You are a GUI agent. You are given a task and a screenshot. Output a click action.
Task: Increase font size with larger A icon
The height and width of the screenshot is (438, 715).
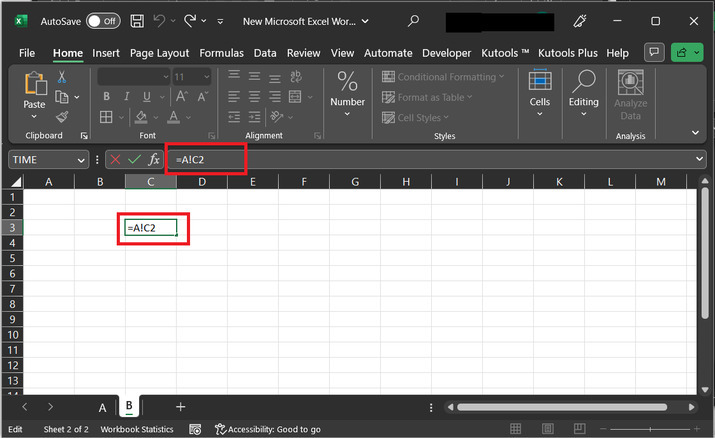pos(181,96)
